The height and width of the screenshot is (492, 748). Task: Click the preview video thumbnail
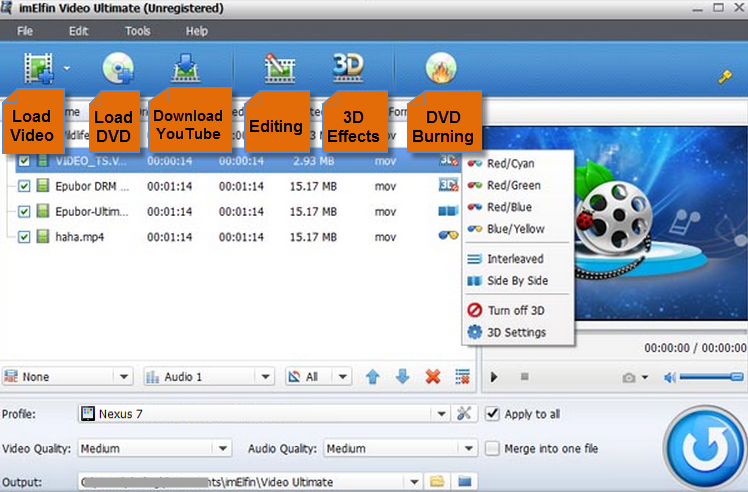[x=661, y=223]
